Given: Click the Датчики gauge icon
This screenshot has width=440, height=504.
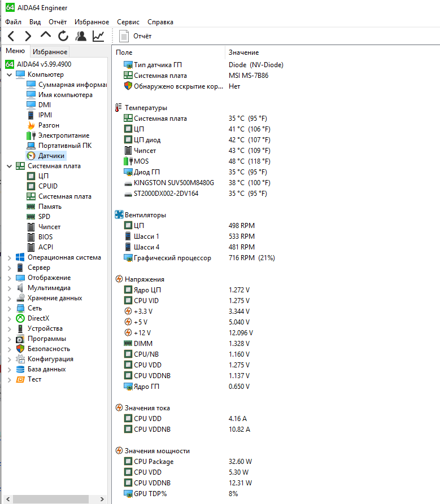Looking at the screenshot, I should (31, 156).
